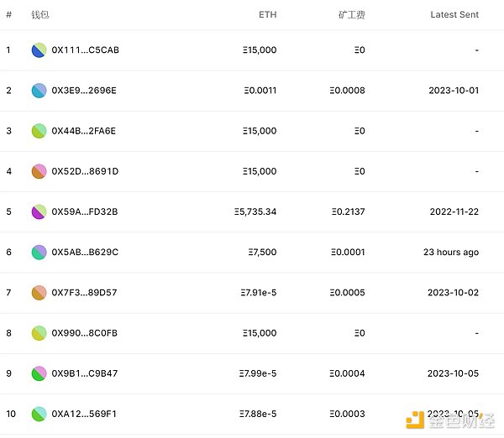504x438 pixels.
Task: Click the avatar icon for wallet 0XA12...569F1
Action: [39, 414]
